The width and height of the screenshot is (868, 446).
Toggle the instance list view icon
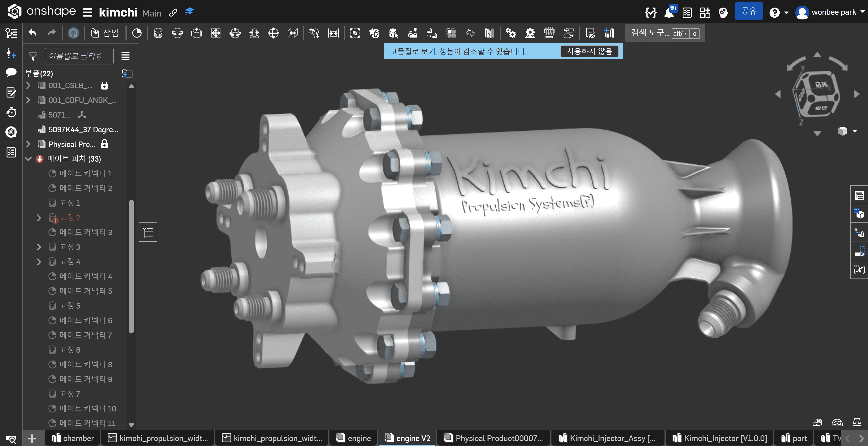[125, 56]
